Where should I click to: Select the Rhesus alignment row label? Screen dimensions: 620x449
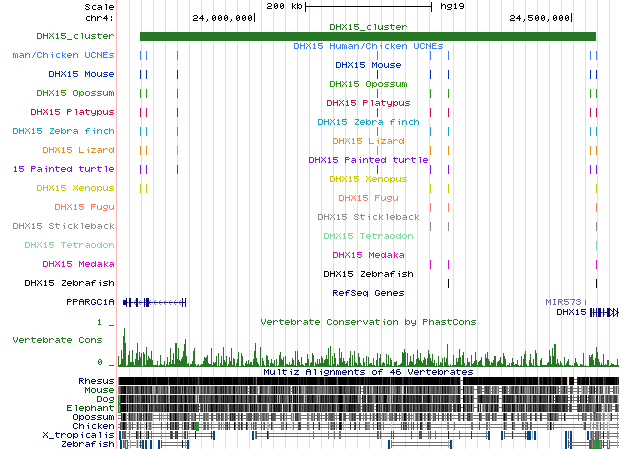pos(94,381)
